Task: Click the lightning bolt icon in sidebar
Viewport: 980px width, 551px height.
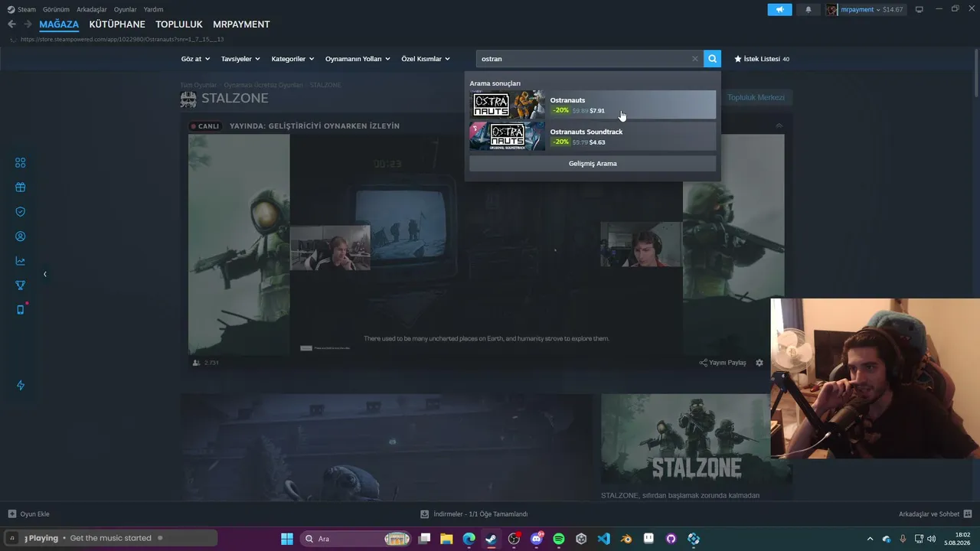Action: [21, 385]
